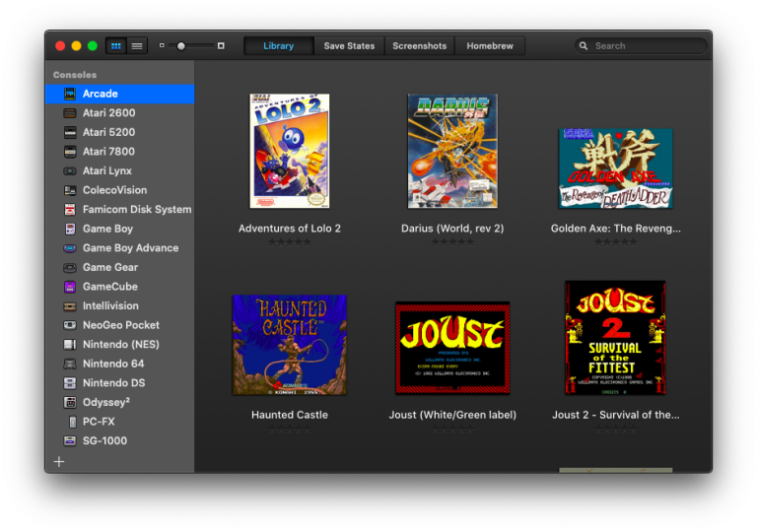
Task: Select the Game Boy console icon
Action: coord(70,229)
